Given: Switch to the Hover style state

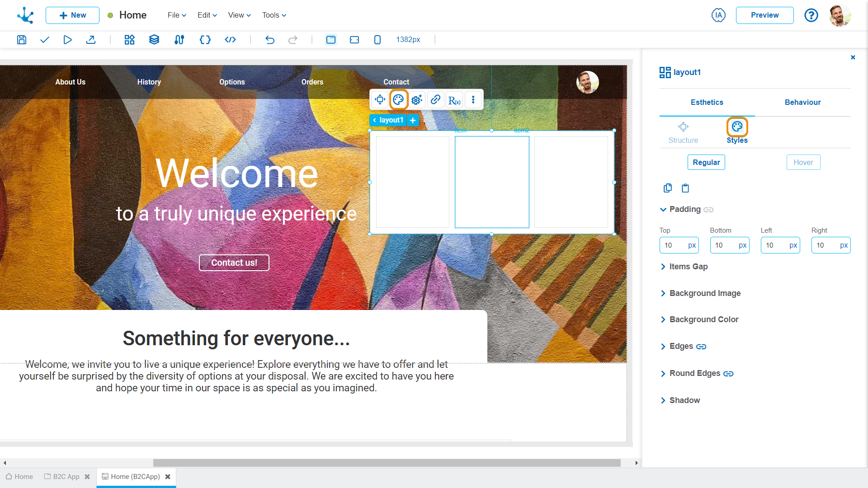Looking at the screenshot, I should pyautogui.click(x=804, y=162).
